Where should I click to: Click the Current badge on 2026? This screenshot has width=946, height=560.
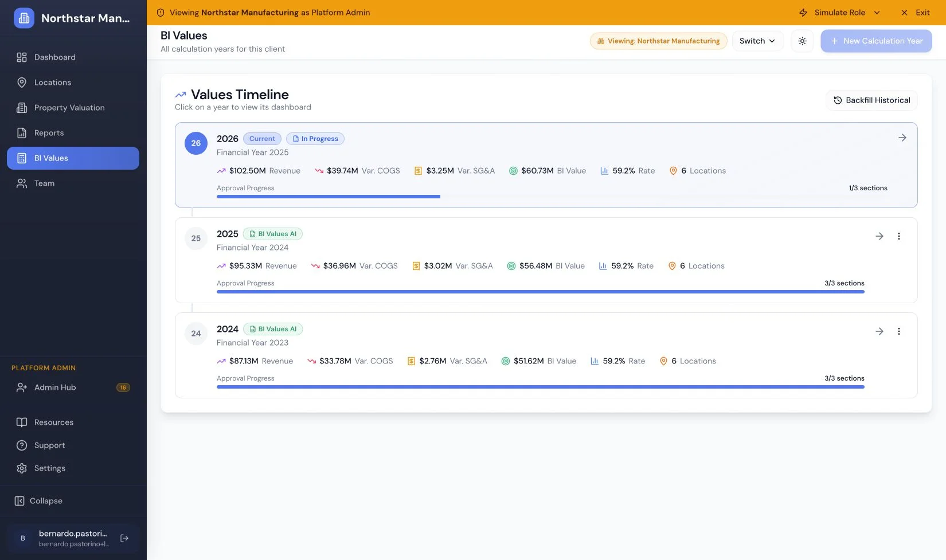(262, 139)
